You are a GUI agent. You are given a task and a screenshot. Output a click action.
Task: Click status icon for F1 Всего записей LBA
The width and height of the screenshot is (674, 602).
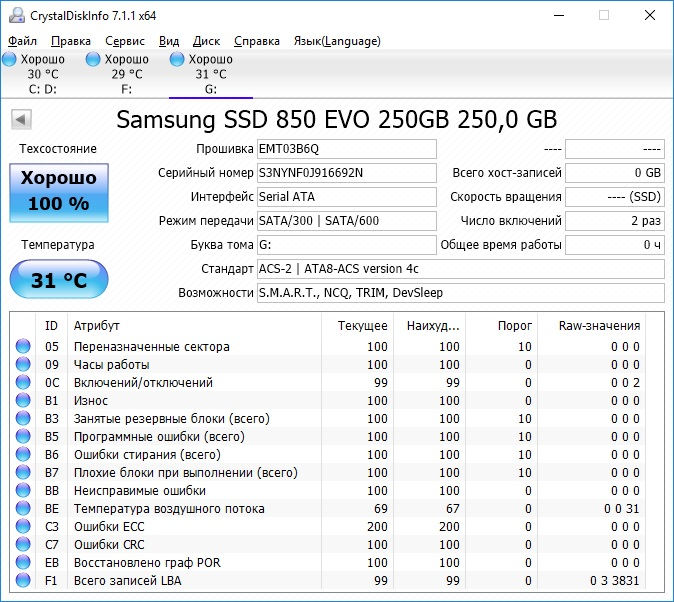[x=23, y=580]
